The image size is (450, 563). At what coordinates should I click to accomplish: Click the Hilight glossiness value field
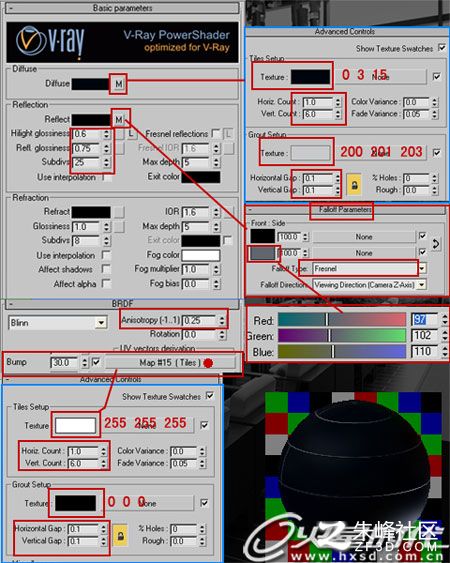point(87,134)
